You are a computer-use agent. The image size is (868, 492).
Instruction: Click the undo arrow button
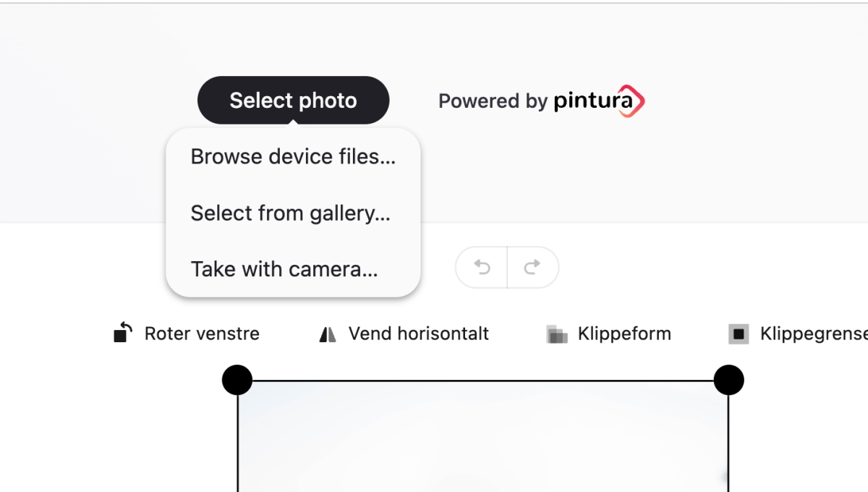point(482,268)
